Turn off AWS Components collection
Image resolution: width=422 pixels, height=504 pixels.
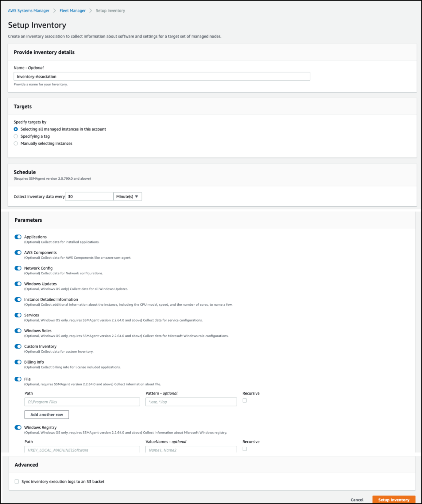(18, 253)
